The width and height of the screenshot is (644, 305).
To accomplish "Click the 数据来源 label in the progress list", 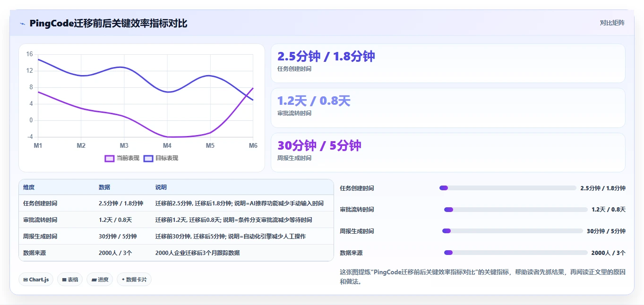I will [351, 253].
